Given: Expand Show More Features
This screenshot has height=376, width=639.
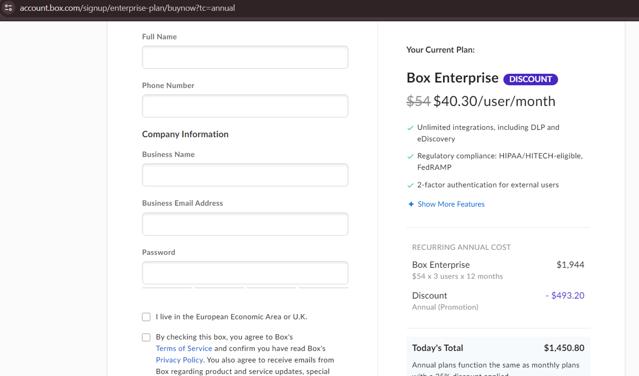Looking at the screenshot, I should click(451, 204).
